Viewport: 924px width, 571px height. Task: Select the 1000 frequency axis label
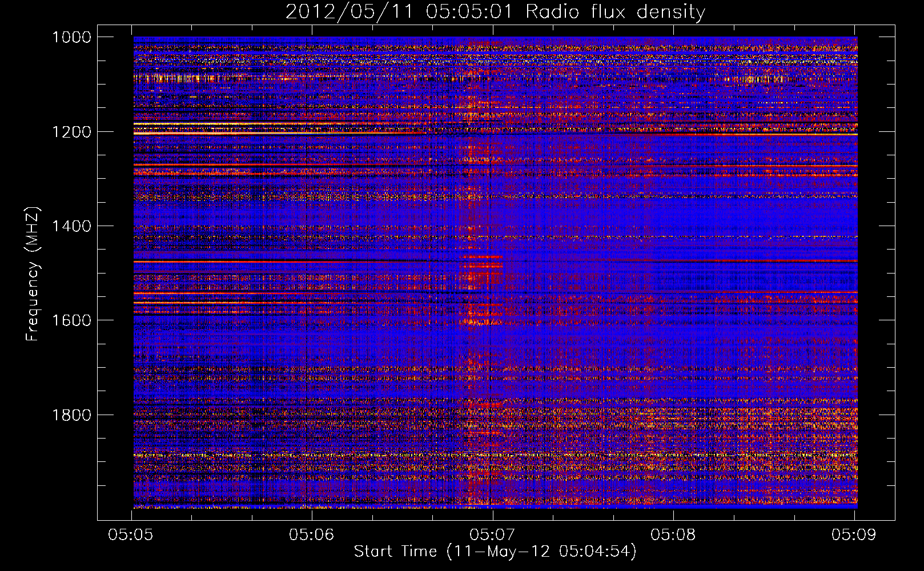coord(71,37)
